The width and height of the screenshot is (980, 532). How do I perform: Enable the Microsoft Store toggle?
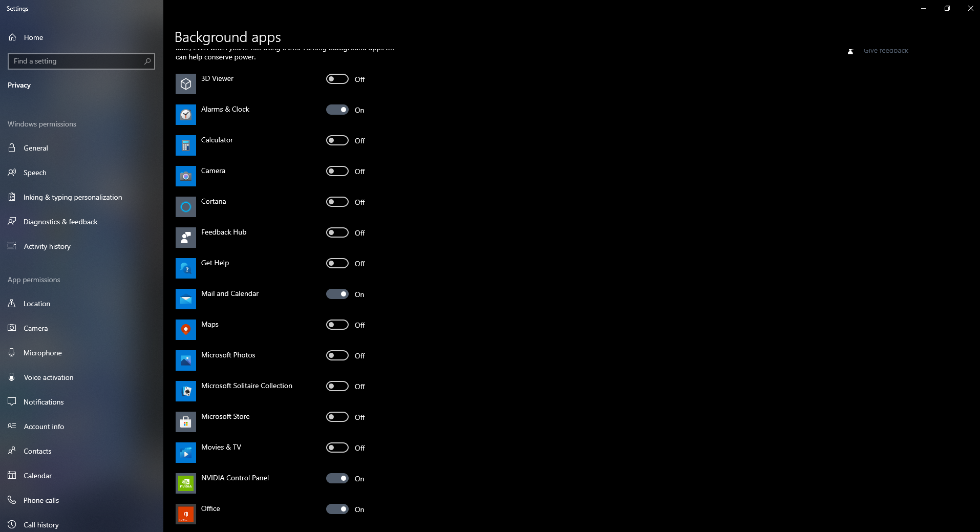point(337,417)
